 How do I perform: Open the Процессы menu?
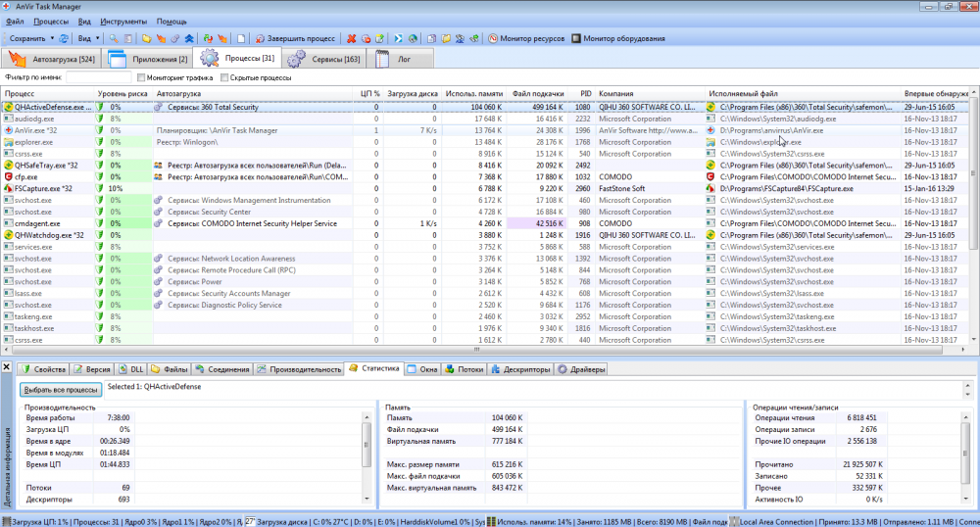point(51,22)
